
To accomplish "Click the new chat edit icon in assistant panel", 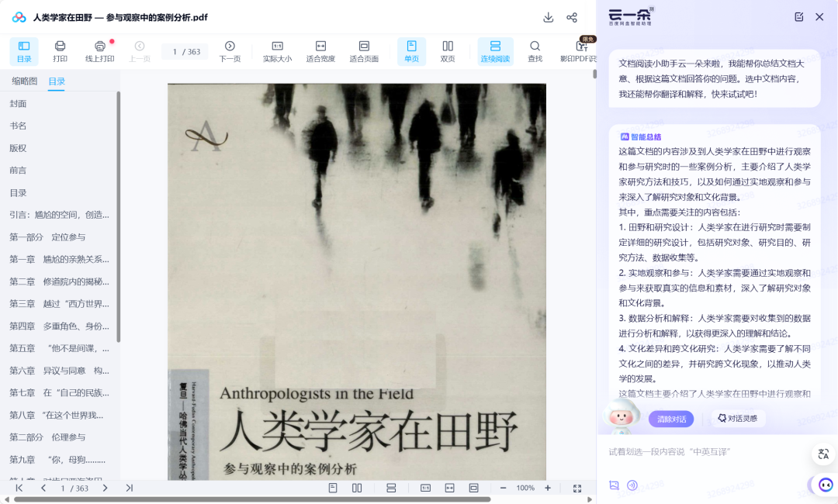I will point(799,16).
